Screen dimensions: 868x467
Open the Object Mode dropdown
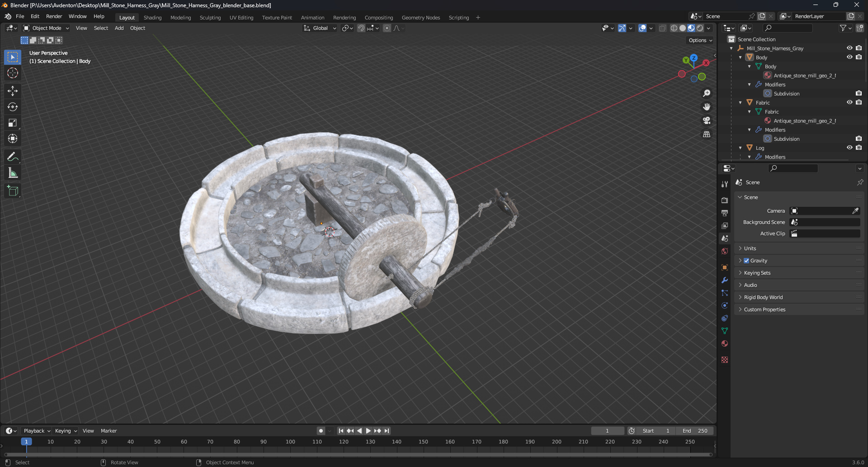[46, 28]
